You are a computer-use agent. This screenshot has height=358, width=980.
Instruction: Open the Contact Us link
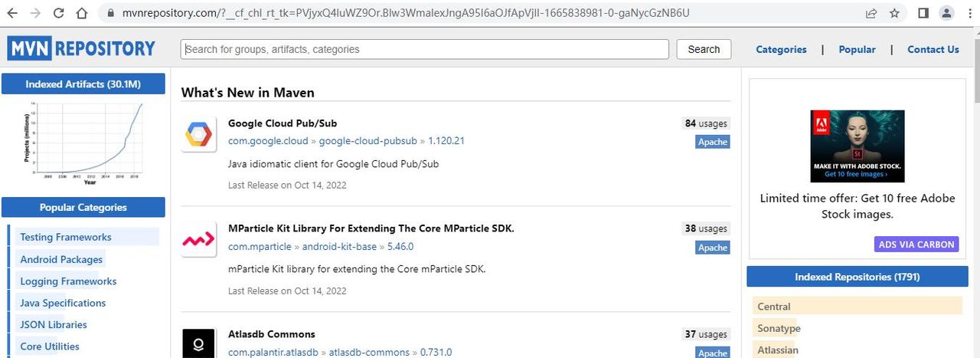pos(933,49)
